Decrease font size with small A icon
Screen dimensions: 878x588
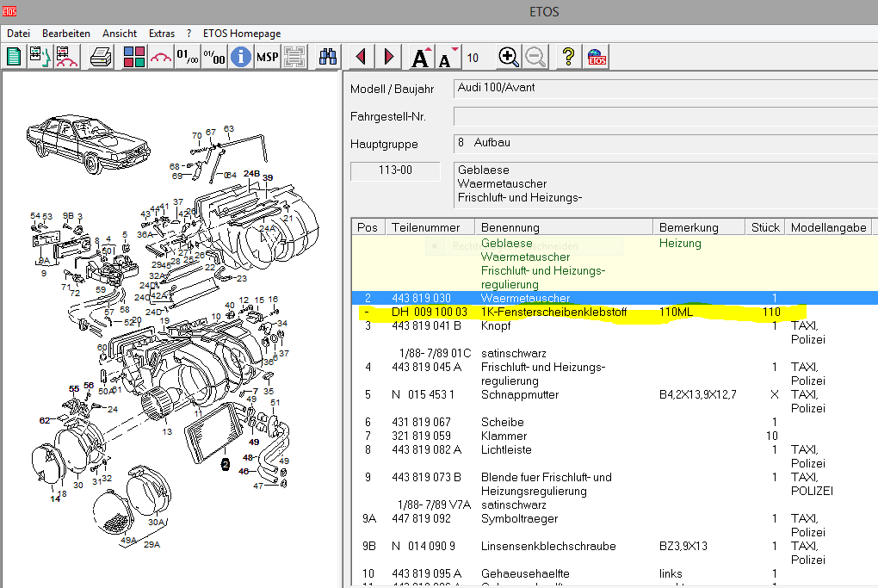[x=446, y=59]
